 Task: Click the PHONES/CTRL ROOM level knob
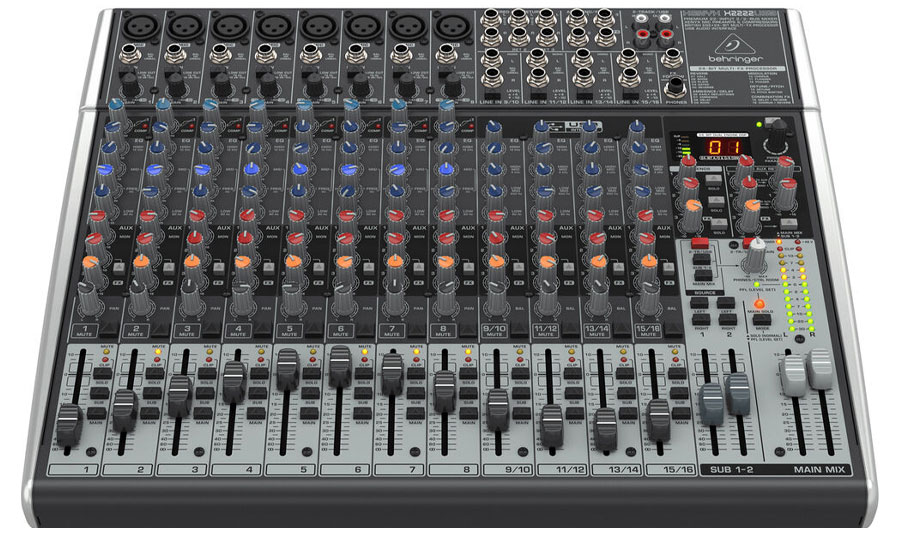[x=757, y=256]
